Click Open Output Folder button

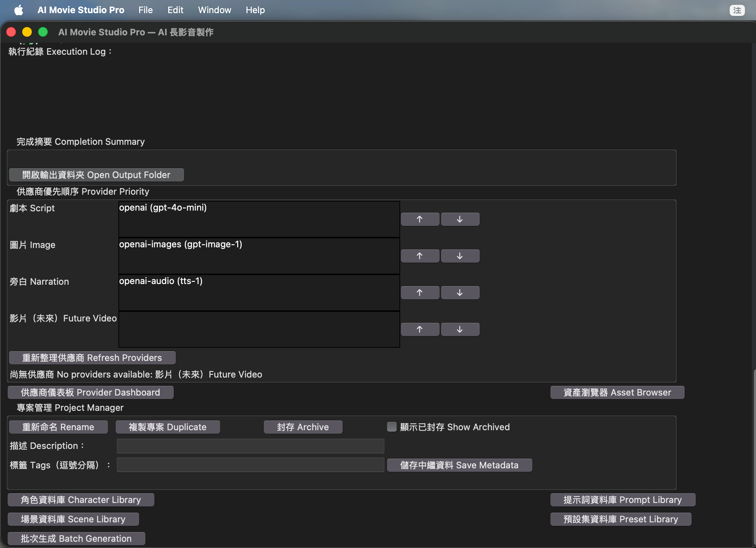[x=96, y=175]
